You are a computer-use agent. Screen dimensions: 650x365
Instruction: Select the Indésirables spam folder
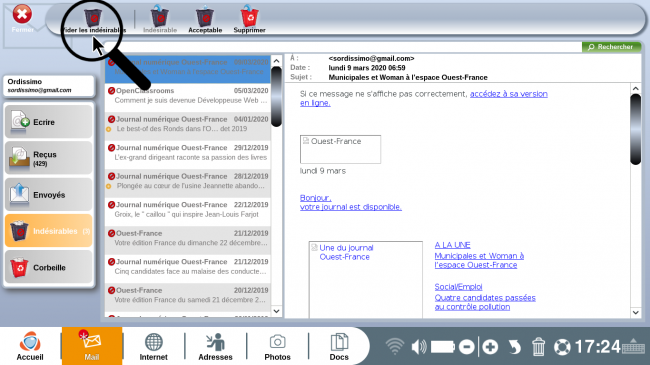click(x=49, y=231)
